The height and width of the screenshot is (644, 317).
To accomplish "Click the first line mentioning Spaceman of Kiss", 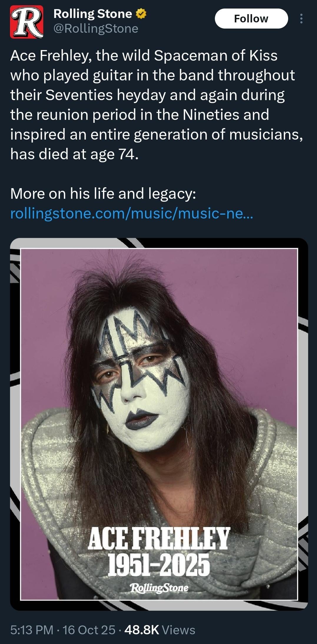I will [144, 55].
